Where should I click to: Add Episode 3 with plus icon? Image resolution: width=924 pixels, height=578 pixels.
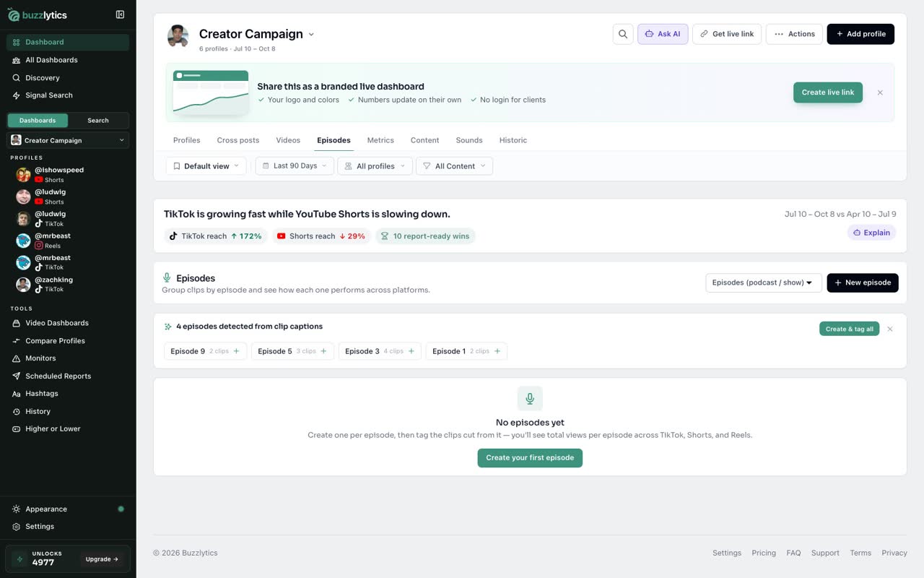click(x=411, y=351)
